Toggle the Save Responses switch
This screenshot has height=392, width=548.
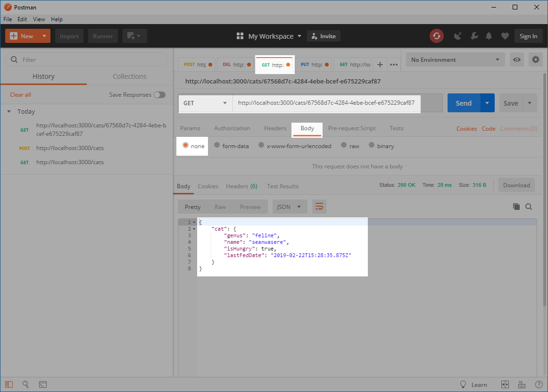tap(160, 95)
